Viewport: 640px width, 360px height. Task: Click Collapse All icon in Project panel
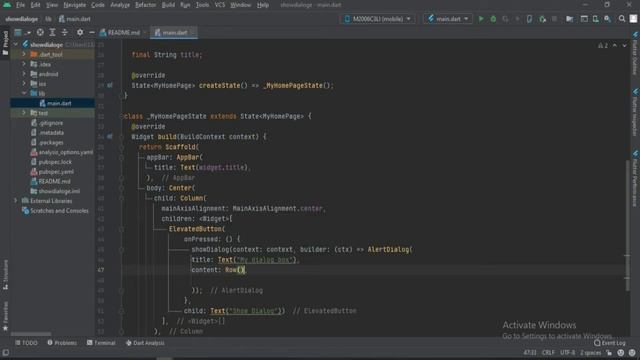(x=64, y=32)
